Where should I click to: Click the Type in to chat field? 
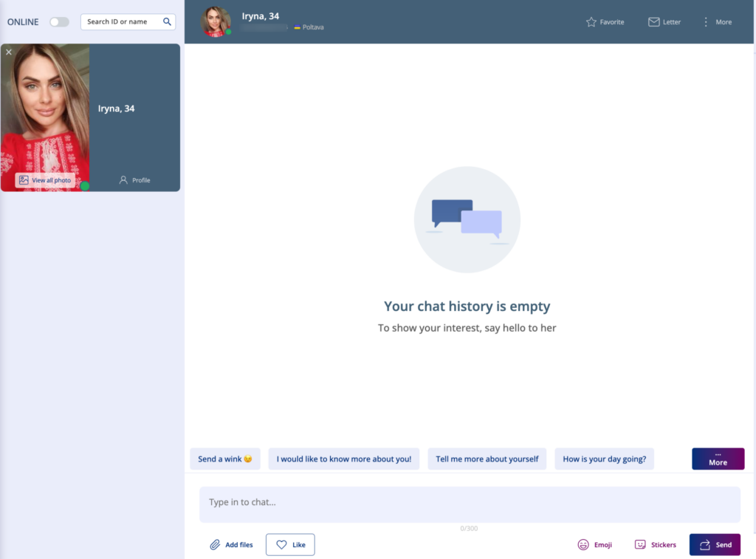click(470, 504)
